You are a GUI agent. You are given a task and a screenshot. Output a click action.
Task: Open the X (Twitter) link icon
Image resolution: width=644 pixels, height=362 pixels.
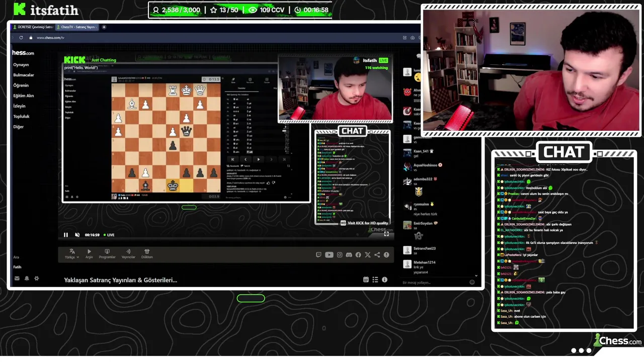(x=367, y=255)
